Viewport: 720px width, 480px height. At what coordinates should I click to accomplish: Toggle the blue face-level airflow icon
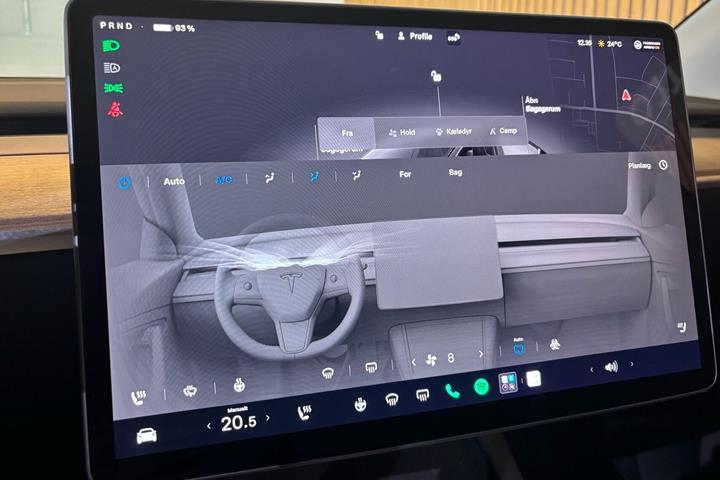314,176
